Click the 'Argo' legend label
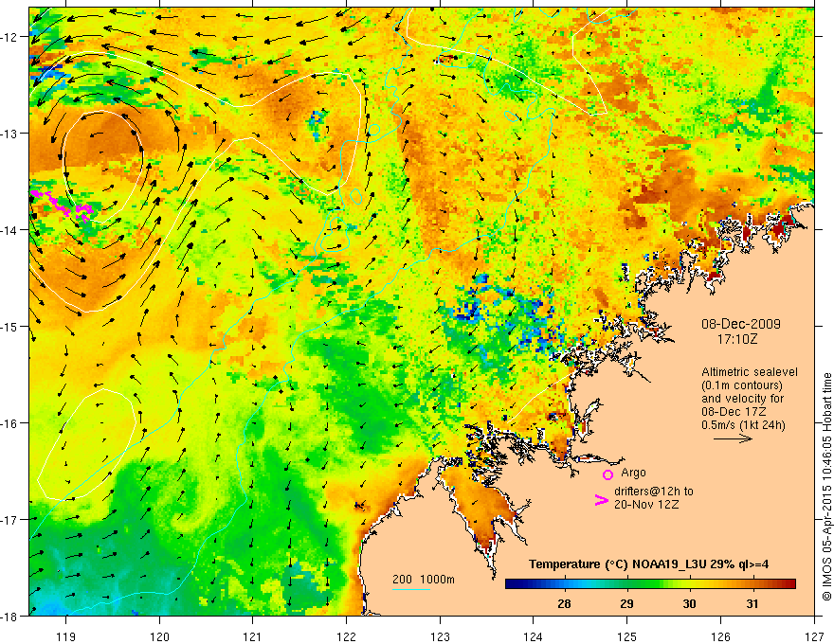Viewport: 834px width, 644px height. [633, 473]
